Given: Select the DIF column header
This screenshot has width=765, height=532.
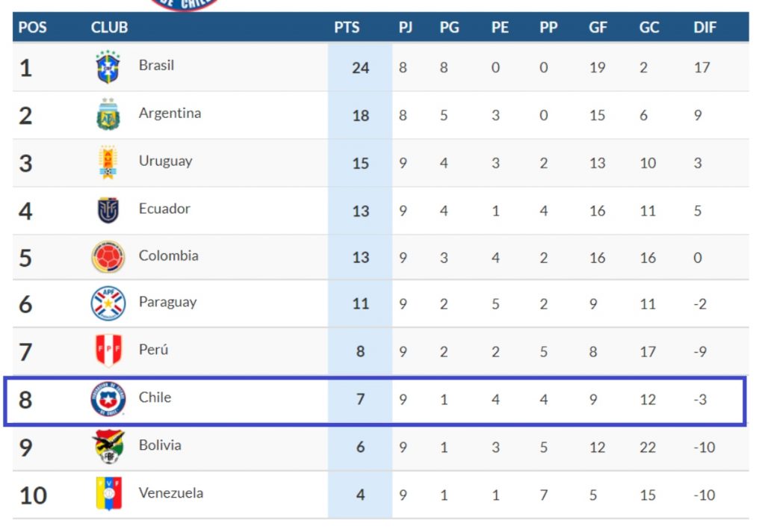Looking at the screenshot, I should point(704,28).
